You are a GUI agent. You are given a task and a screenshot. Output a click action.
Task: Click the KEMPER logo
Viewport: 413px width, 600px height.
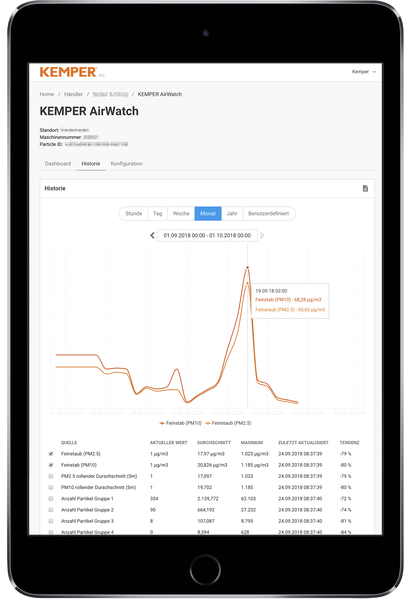(69, 72)
